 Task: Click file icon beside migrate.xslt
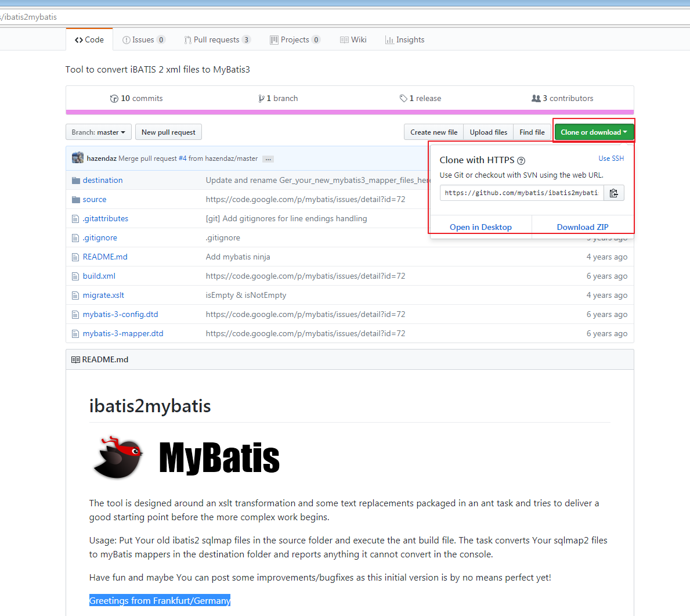coord(75,296)
